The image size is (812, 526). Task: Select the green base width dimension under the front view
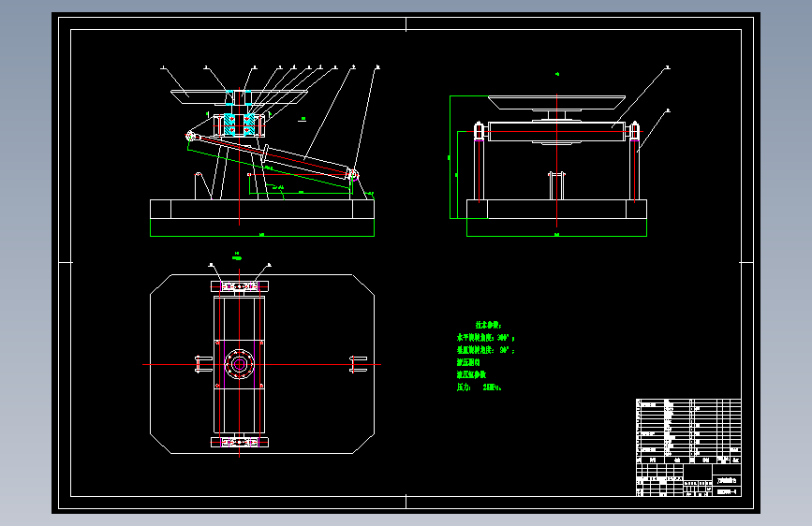(556, 236)
